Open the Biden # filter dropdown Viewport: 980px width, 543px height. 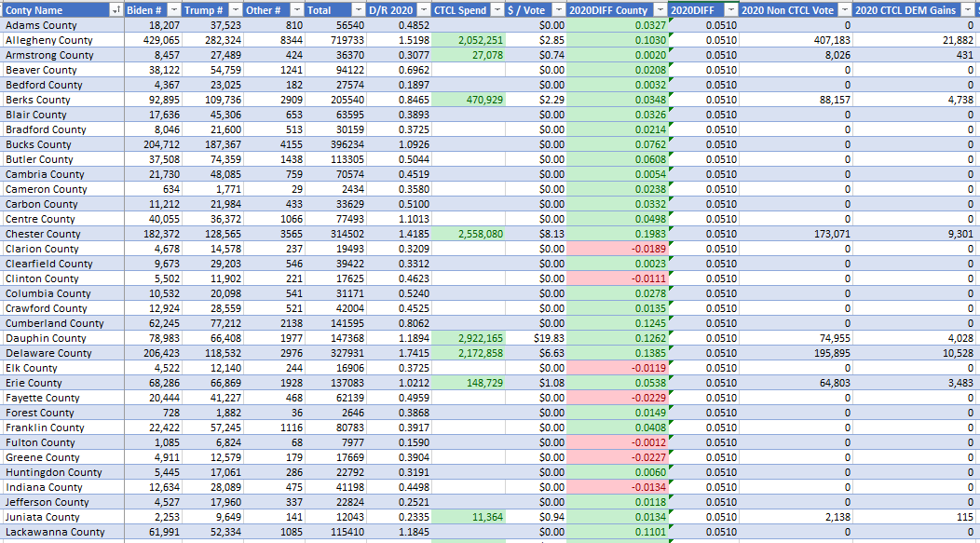[x=174, y=10]
